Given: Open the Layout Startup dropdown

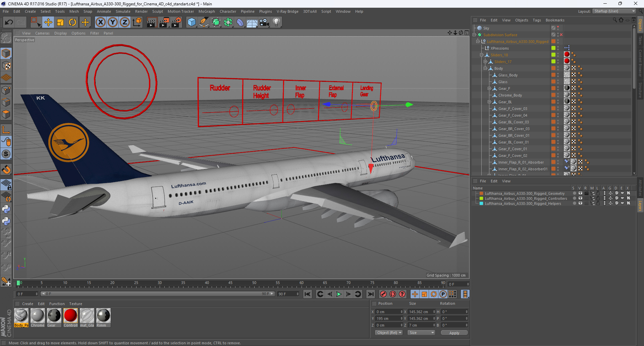Looking at the screenshot, I should click(x=614, y=11).
